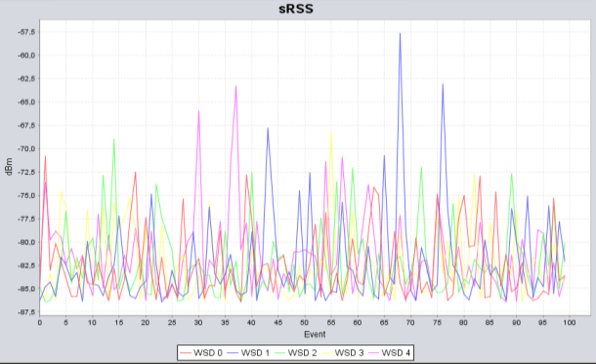Click the -70.0 y-axis tick label

point(26,148)
